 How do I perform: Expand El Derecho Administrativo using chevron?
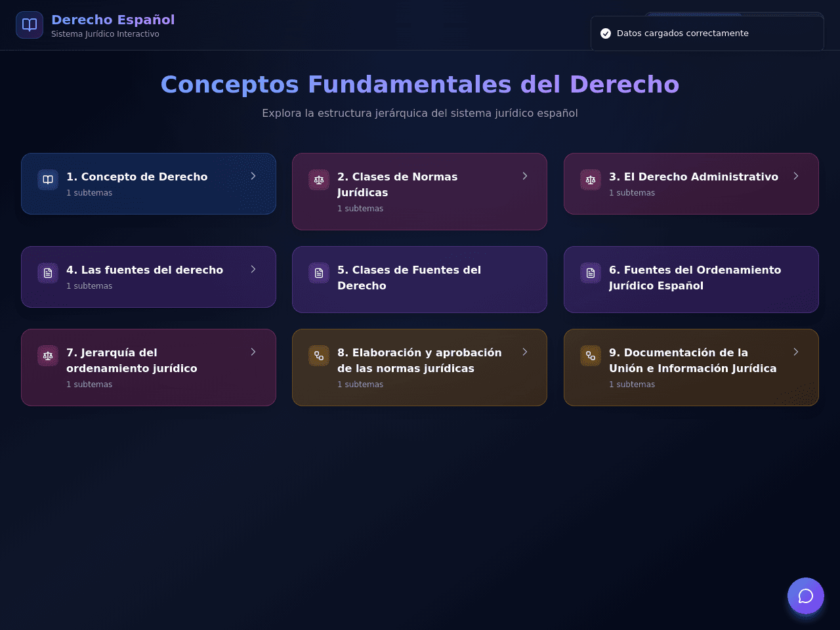point(796,176)
